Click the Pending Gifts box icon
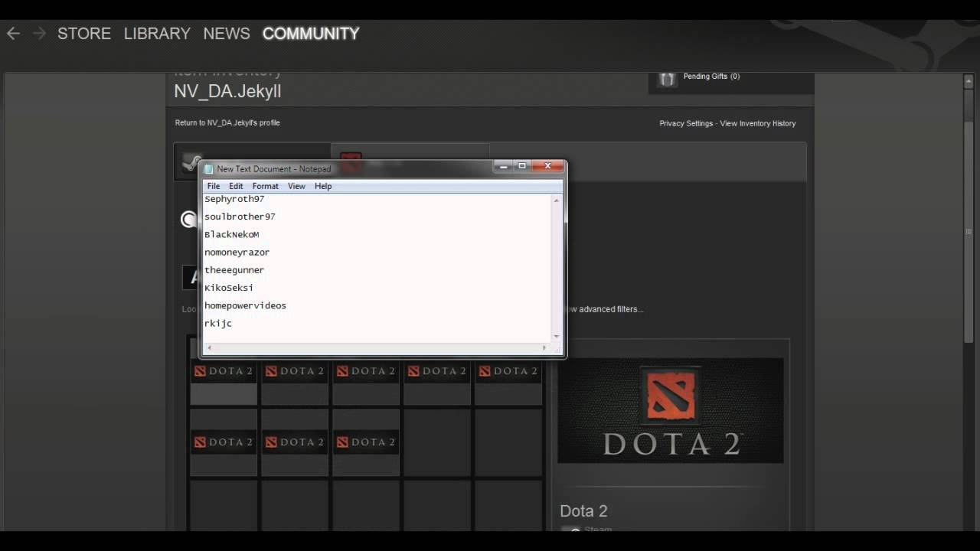 click(668, 78)
